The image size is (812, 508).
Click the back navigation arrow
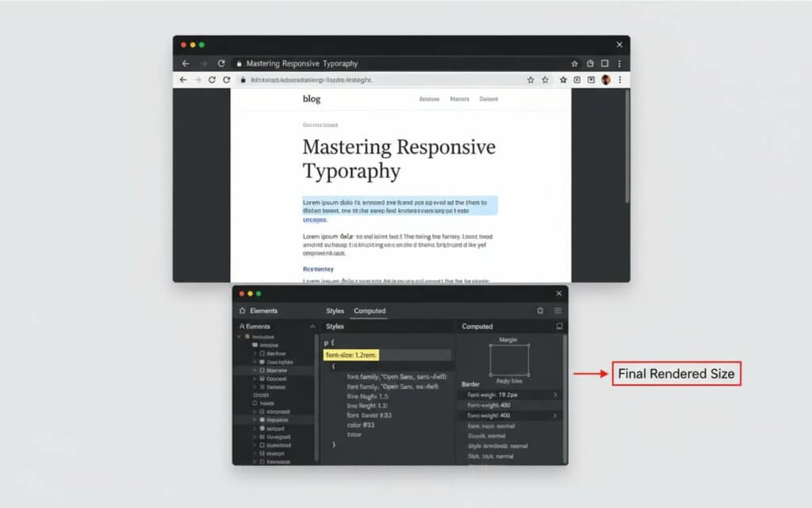click(x=185, y=63)
